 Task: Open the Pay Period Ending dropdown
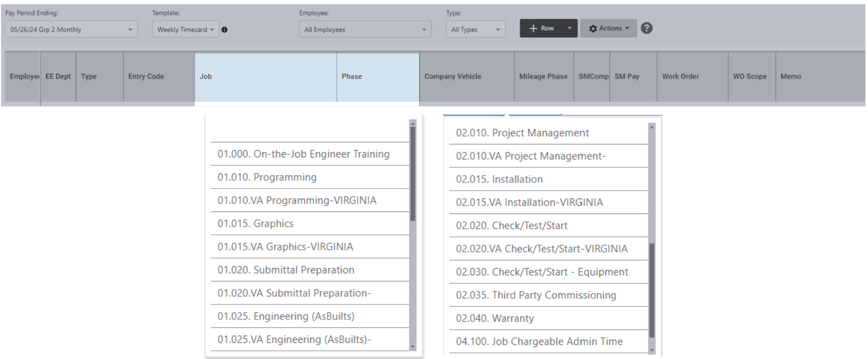click(x=71, y=30)
